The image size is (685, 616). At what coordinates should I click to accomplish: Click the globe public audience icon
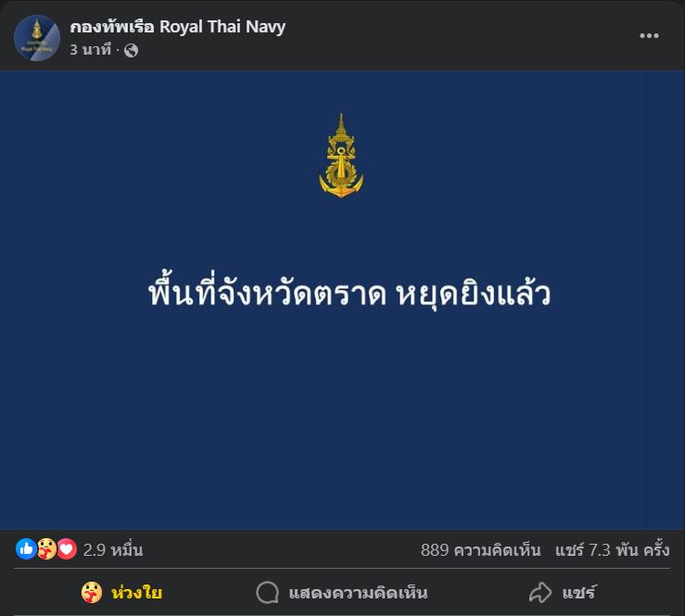click(131, 51)
